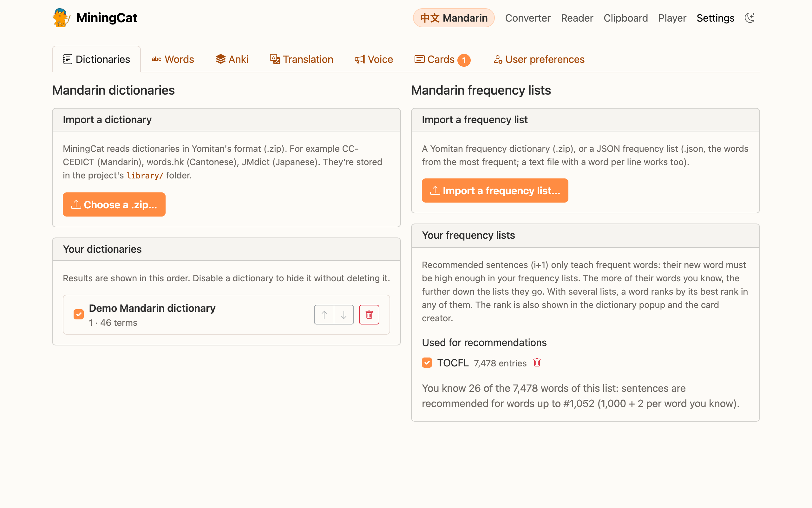Screen dimensions: 812x508
Task: Click the "1 · 46 terms" text
Action: pyautogui.click(x=113, y=323)
